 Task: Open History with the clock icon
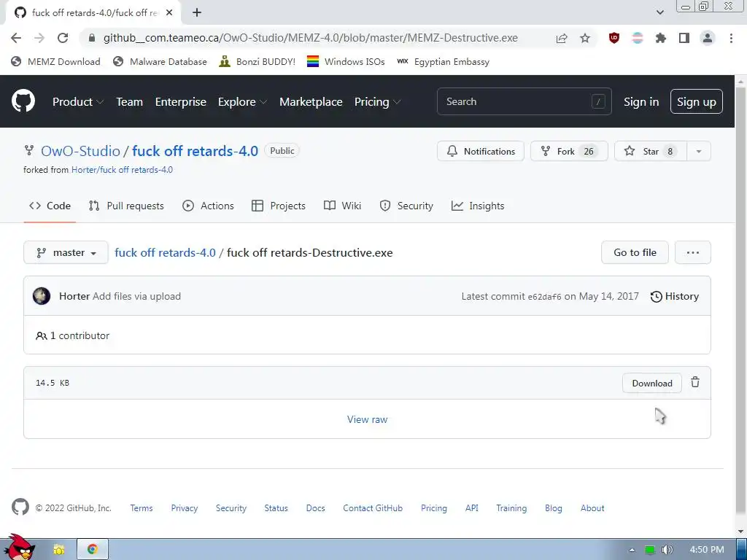(x=674, y=296)
